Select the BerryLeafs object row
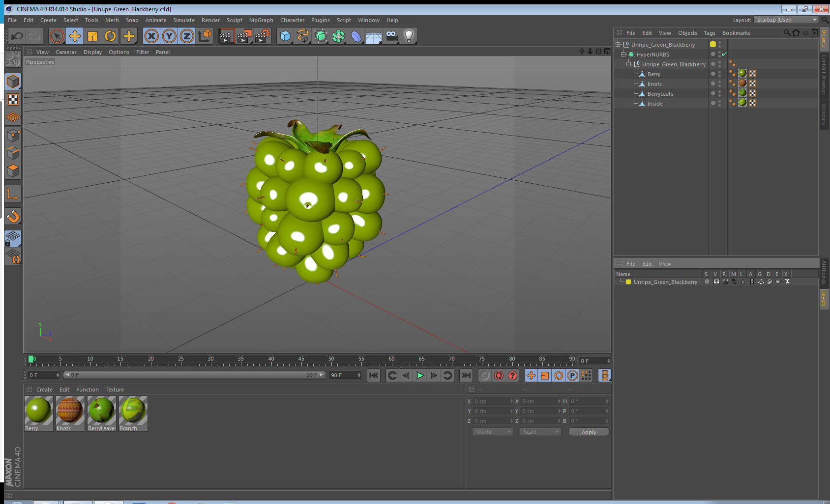This screenshot has width=830, height=504. [x=660, y=94]
